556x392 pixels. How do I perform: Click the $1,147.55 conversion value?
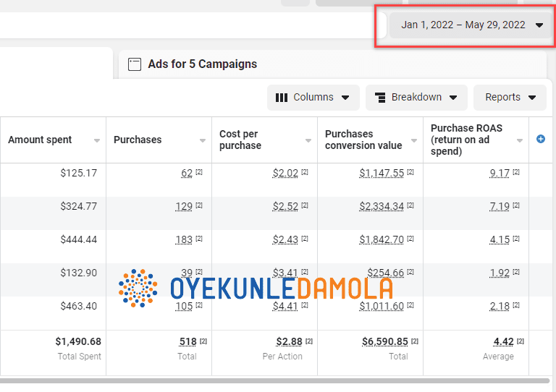tap(382, 173)
